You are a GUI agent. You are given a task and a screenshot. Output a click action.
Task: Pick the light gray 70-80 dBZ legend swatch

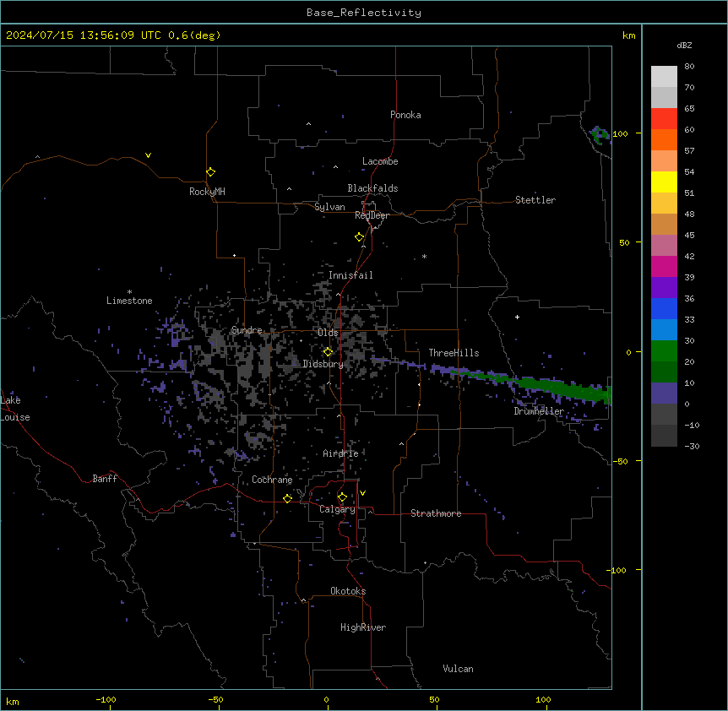[x=664, y=77]
